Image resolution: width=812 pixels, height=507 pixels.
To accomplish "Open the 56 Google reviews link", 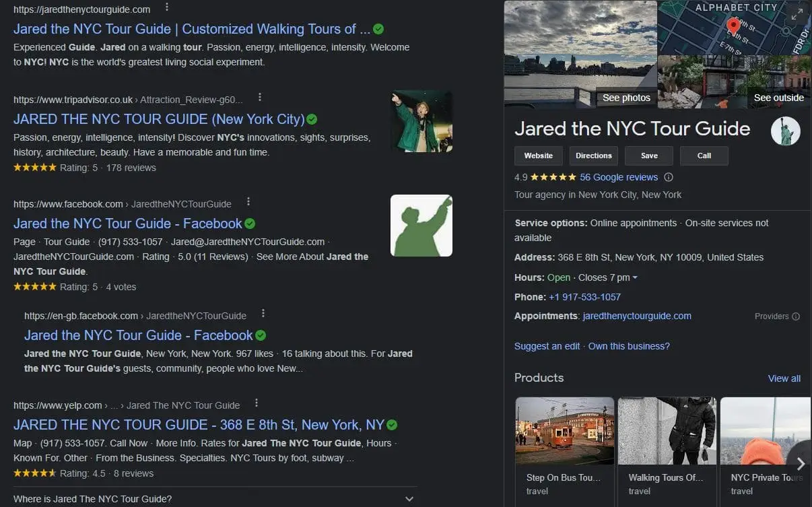I will coord(619,177).
